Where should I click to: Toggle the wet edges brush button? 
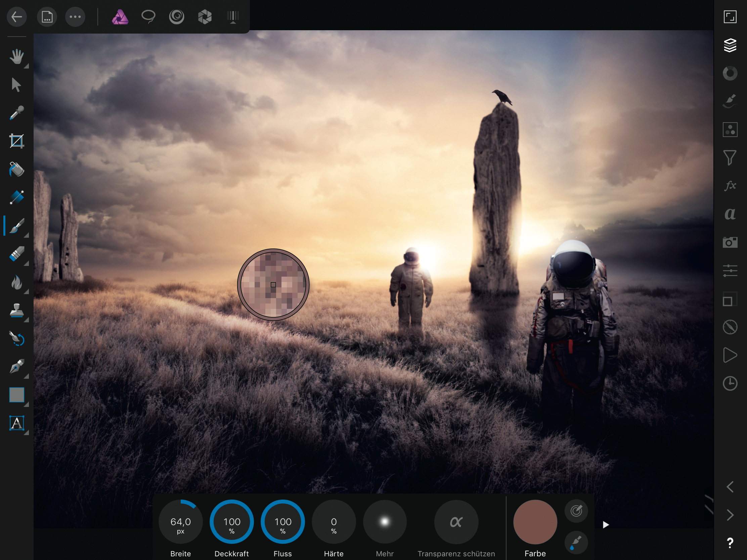click(x=576, y=543)
